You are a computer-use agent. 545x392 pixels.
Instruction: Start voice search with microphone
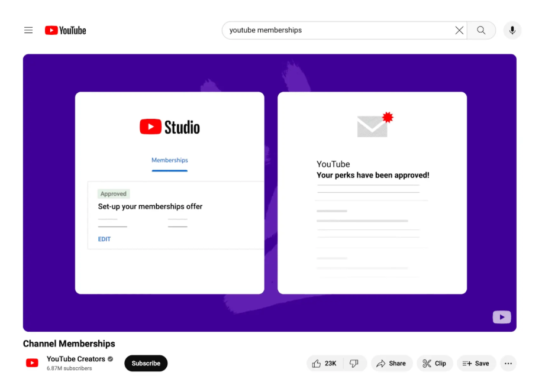[512, 31]
